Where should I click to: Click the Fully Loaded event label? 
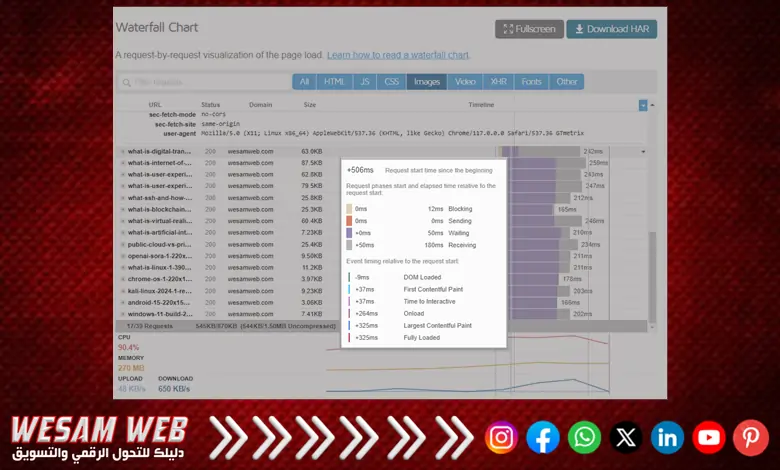tap(421, 338)
